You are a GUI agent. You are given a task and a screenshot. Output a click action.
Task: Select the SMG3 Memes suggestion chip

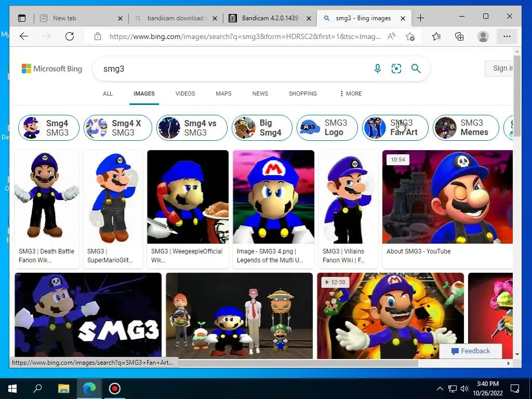tap(466, 128)
